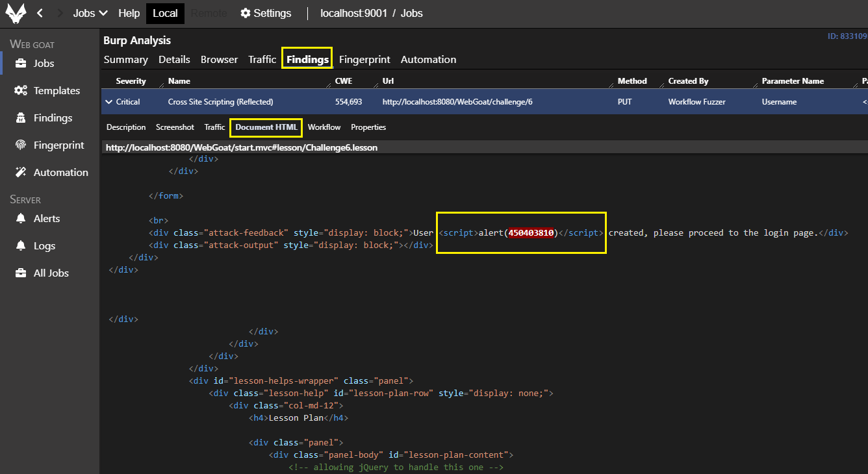Sort by the Url column header
The height and width of the screenshot is (474, 868).
pos(388,81)
